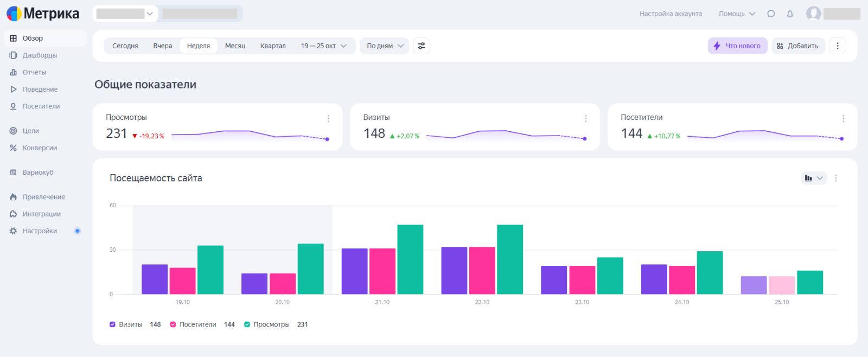Open the chat messages bubble icon

point(771,14)
